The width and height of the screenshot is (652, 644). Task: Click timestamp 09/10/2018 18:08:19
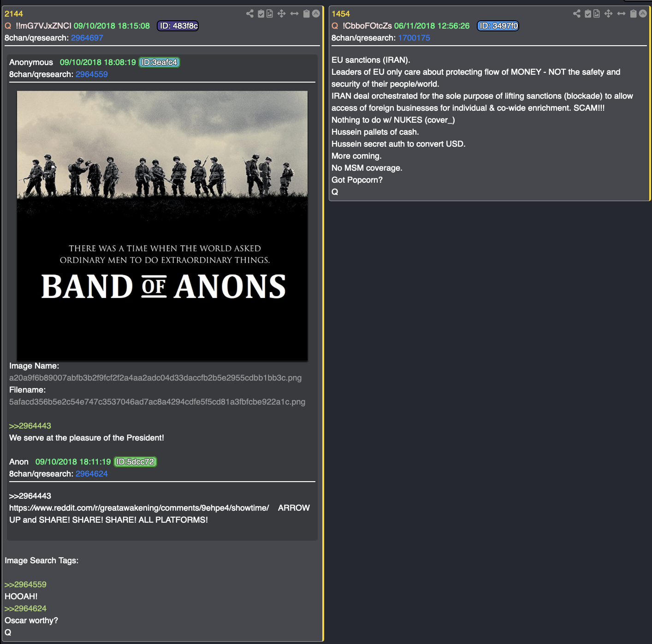(98, 62)
